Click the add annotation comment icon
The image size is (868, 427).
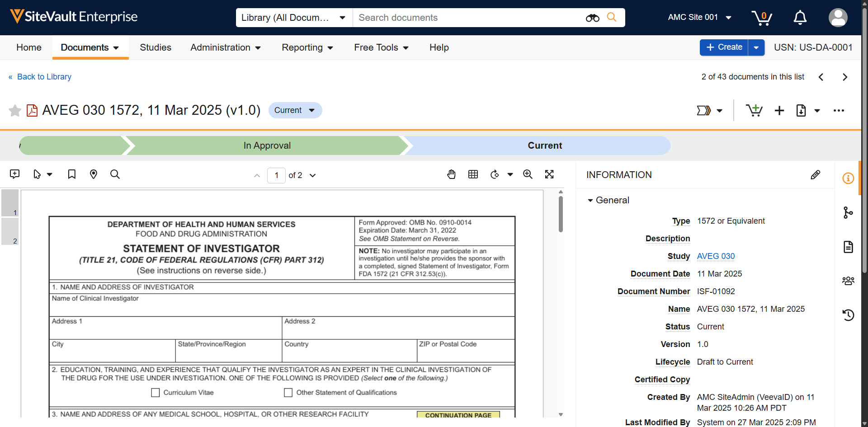click(14, 174)
